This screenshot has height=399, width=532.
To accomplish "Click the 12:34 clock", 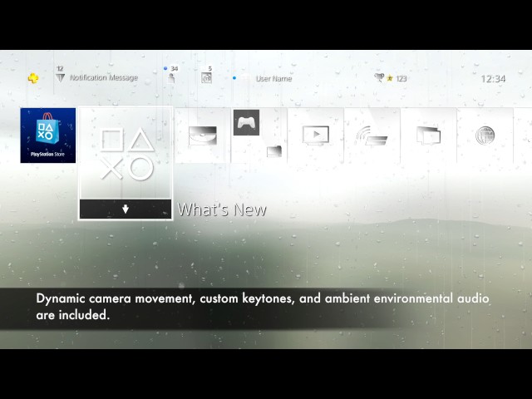I will click(x=493, y=79).
